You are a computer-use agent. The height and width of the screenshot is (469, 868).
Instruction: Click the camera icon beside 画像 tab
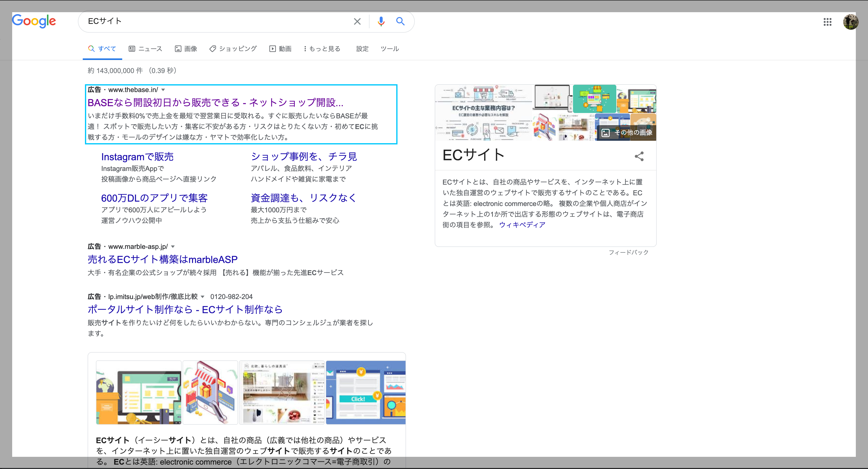[x=178, y=48]
